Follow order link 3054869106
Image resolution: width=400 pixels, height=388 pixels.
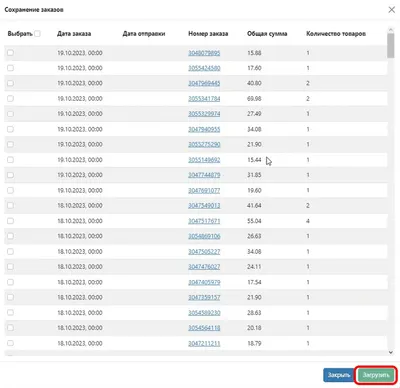(204, 236)
